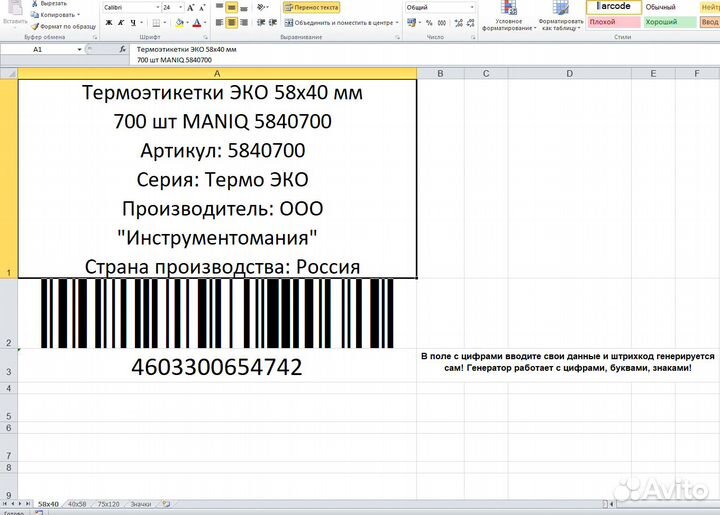
Task: Switch to the 75x120 sheet tab
Action: coord(108,504)
